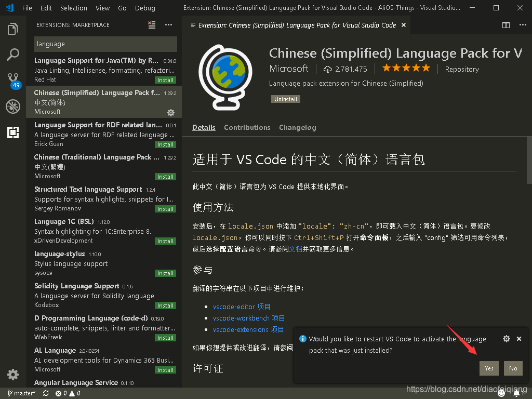Click gear icon for Chinese (Simplified) extension
This screenshot has width=532, height=399.
pyautogui.click(x=171, y=112)
